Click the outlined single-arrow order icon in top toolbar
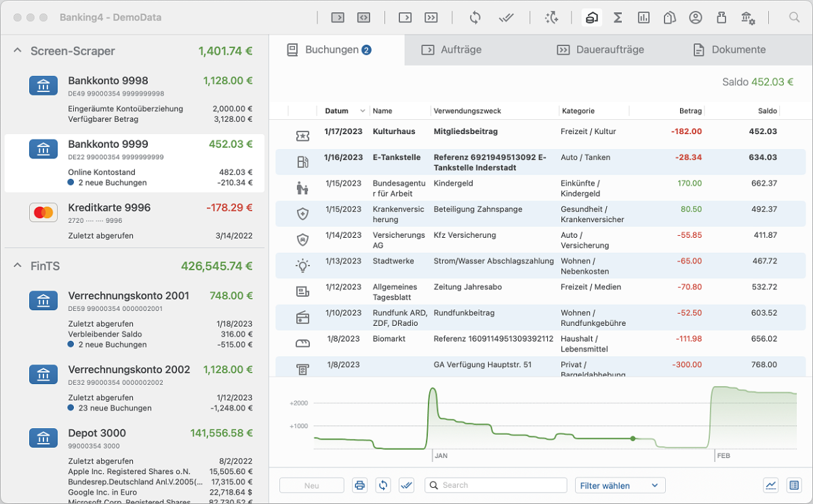The image size is (813, 504). (405, 18)
